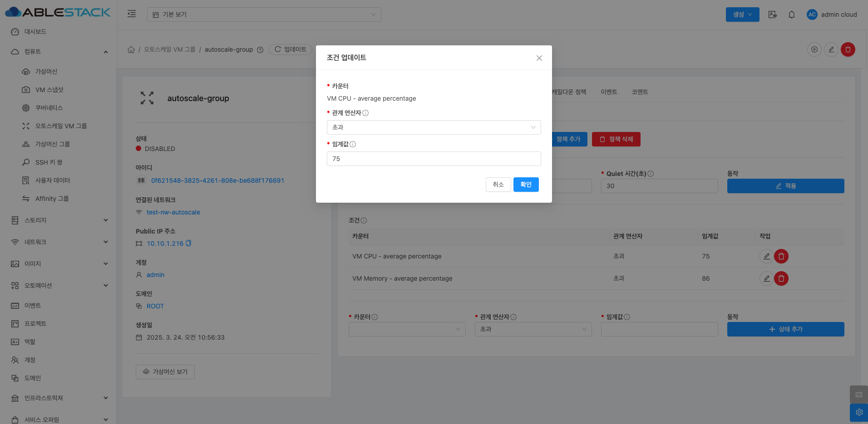Expand the 기본 보기 view selector

click(x=264, y=15)
